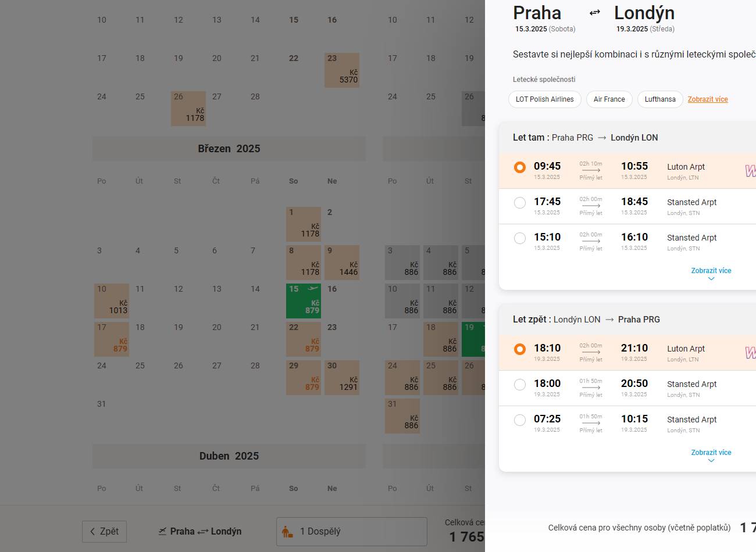Select the 17:45 outbound flight to Stansted
The width and height of the screenshot is (756, 552).
pos(520,203)
